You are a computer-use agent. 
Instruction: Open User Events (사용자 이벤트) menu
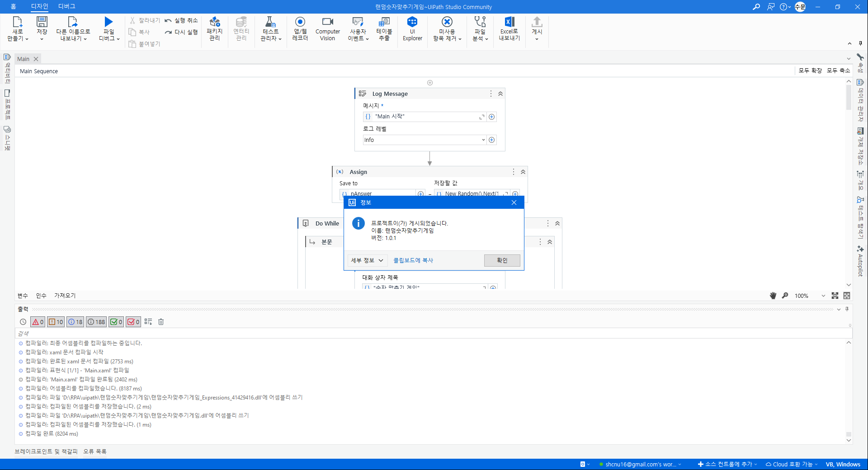pyautogui.click(x=358, y=29)
